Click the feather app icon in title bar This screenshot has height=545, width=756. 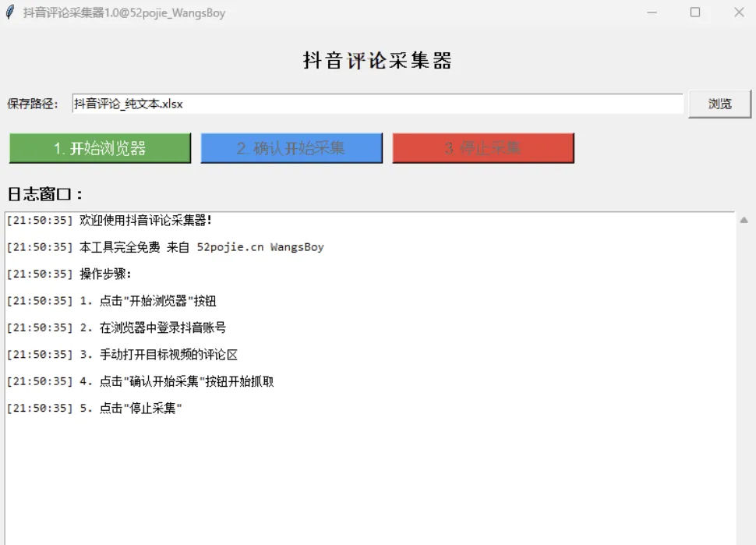pyautogui.click(x=9, y=12)
